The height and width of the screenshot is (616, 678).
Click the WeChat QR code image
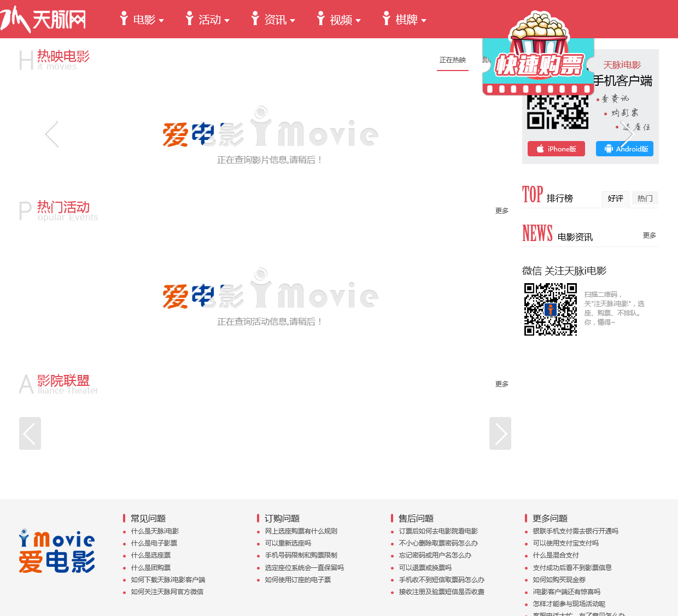click(x=551, y=309)
